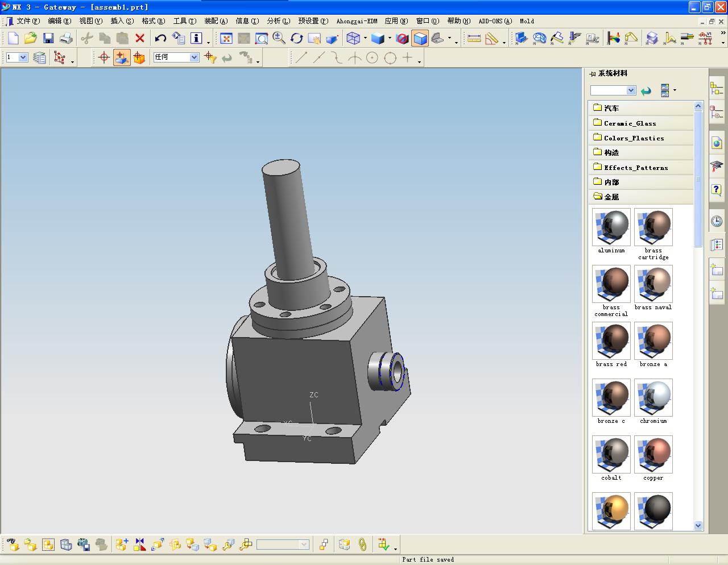Viewport: 728px width, 565px height.
Task: Expand the system materials search combo box
Action: coord(631,90)
